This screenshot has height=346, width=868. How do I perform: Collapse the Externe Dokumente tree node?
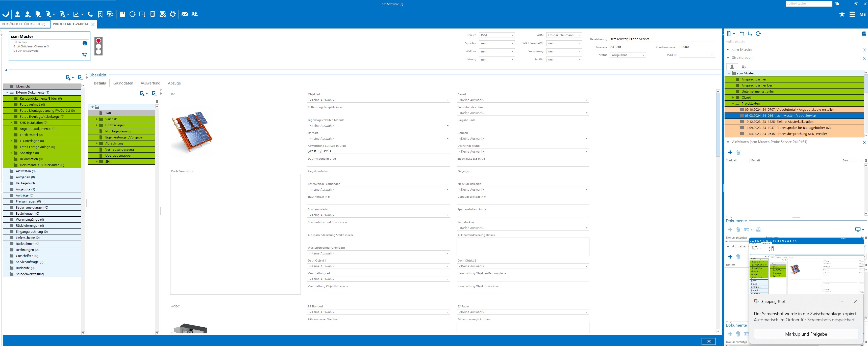point(7,93)
